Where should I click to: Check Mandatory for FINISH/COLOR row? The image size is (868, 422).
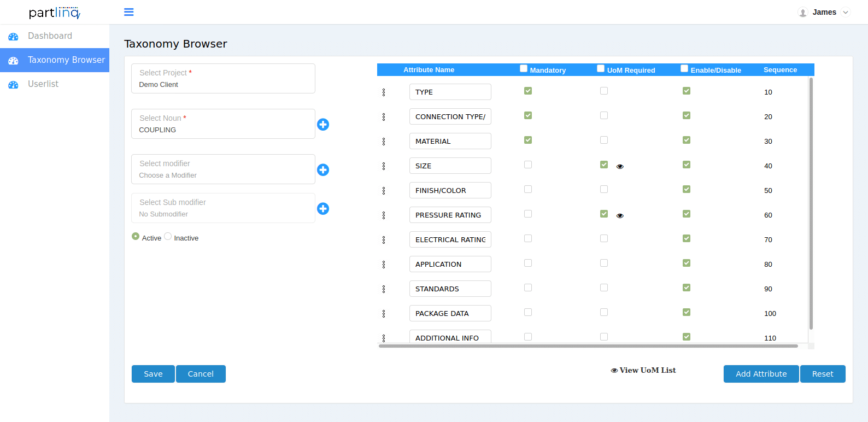pos(528,189)
